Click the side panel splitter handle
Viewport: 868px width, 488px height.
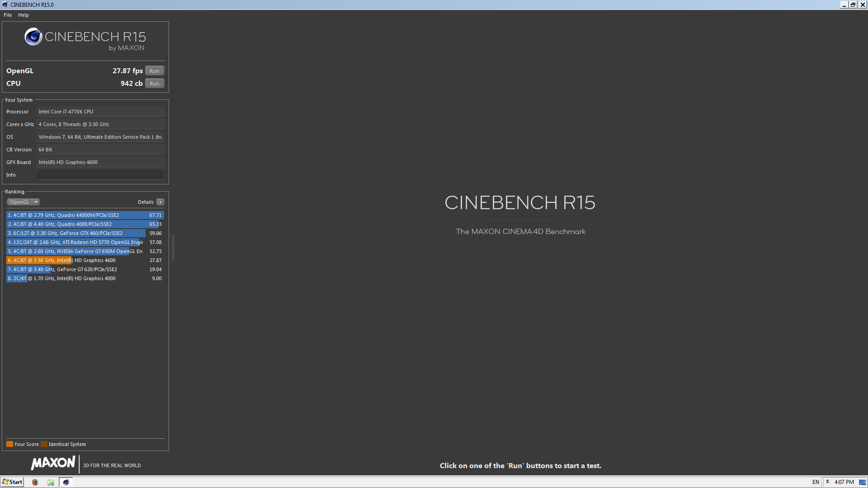click(x=173, y=247)
